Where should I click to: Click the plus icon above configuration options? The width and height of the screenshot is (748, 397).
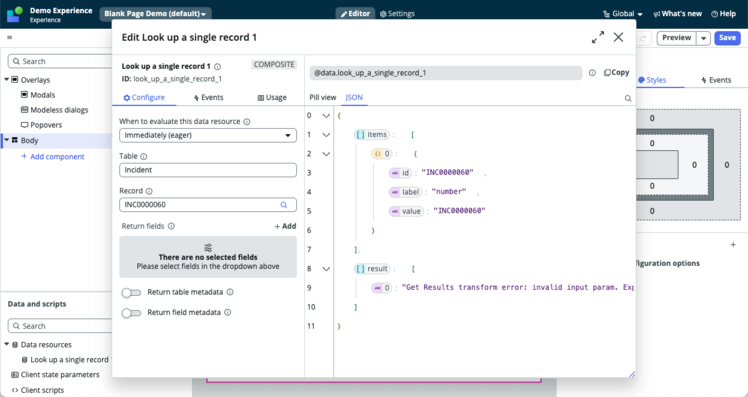click(x=733, y=244)
